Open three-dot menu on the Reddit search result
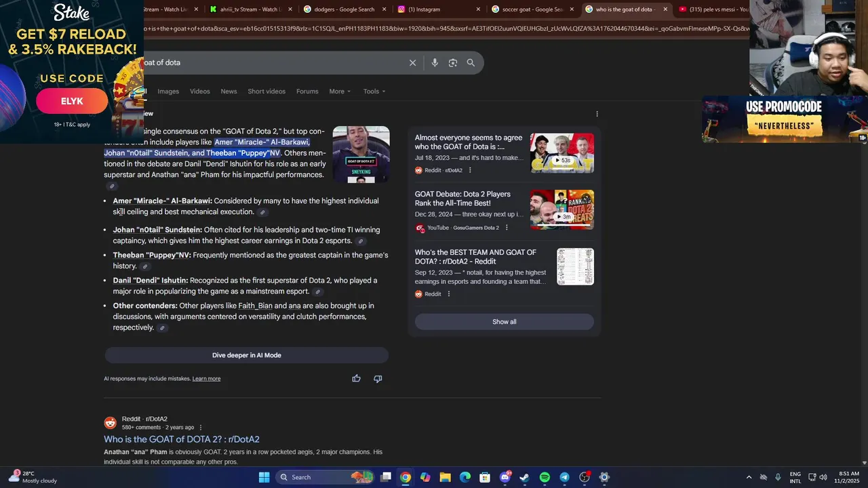 coord(200,428)
